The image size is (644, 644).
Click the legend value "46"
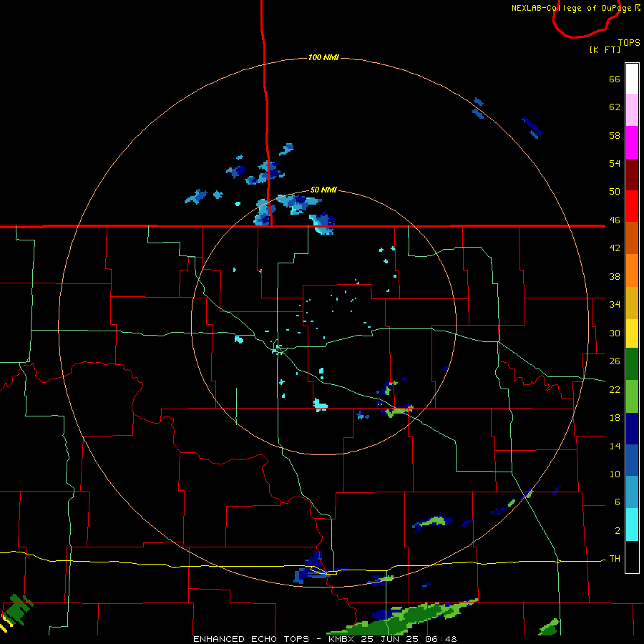pos(615,220)
